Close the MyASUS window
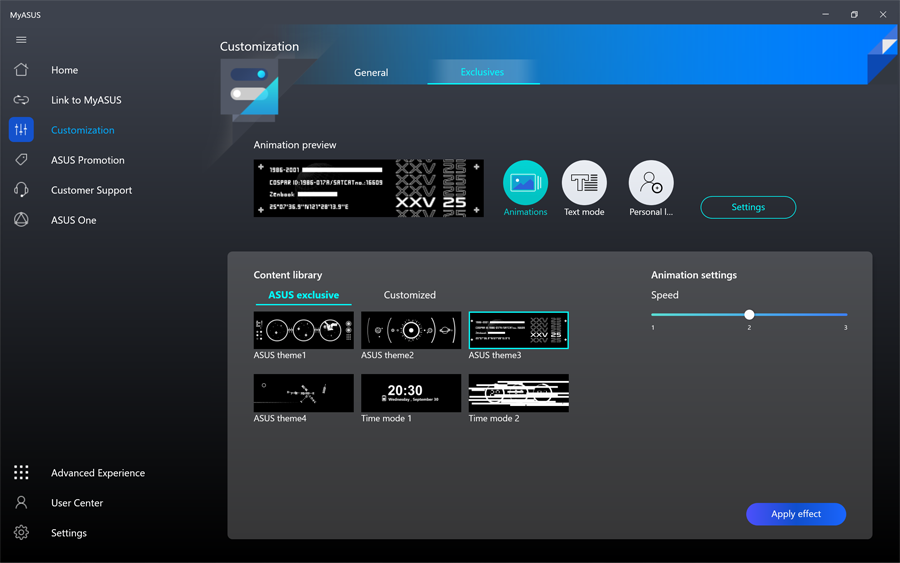Viewport: 900px width, 563px height. pyautogui.click(x=883, y=14)
